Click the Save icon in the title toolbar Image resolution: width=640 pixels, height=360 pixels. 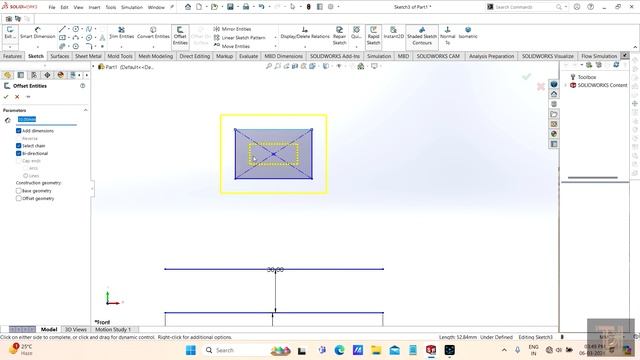coord(230,7)
